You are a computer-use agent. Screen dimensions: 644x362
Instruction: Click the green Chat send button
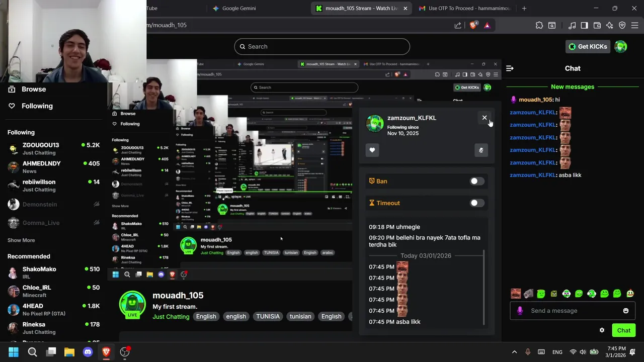624,330
